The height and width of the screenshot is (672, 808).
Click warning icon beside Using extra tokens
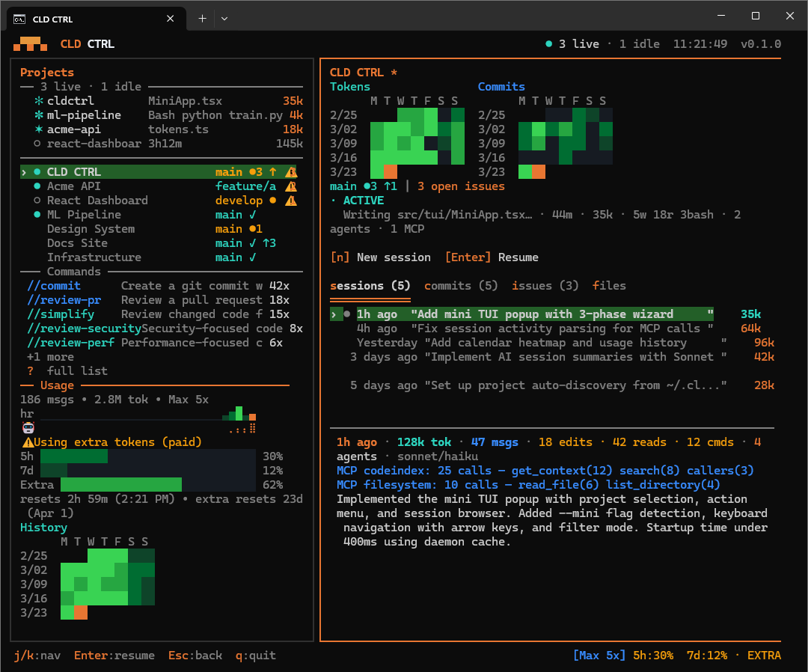28,442
